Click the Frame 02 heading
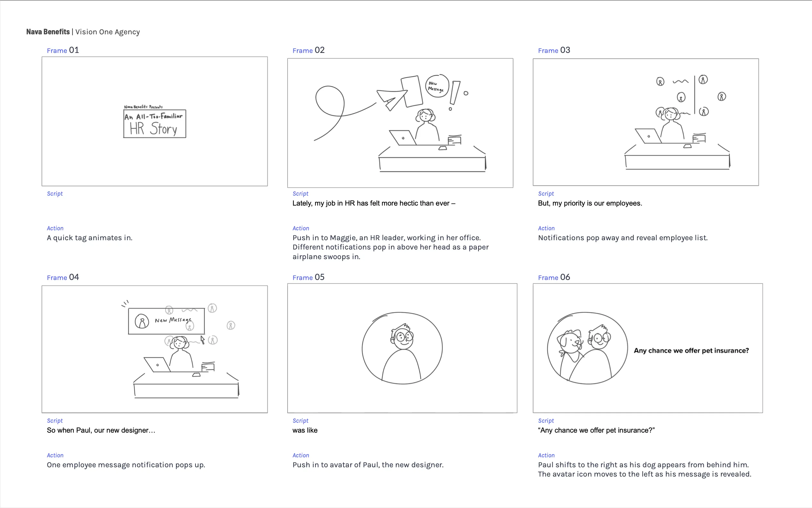 click(x=308, y=50)
